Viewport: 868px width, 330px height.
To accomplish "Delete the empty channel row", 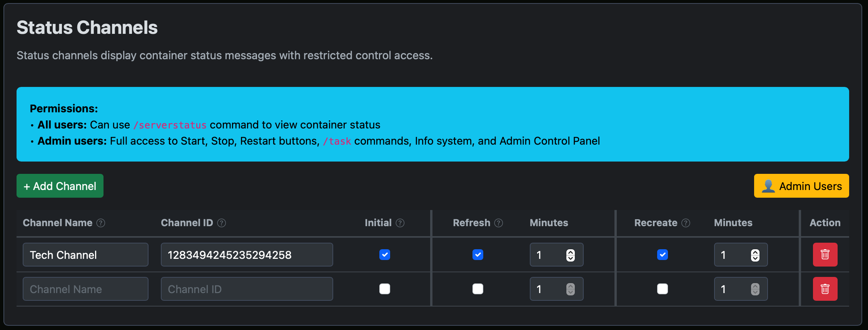I will pyautogui.click(x=825, y=289).
